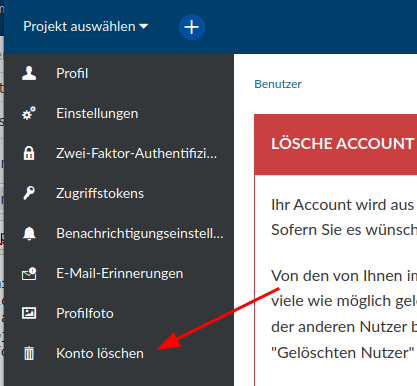Click the padlock icon for Zwei-Faktor-Authentifizierung
Image resolution: width=417 pixels, height=386 pixels.
[x=29, y=153]
